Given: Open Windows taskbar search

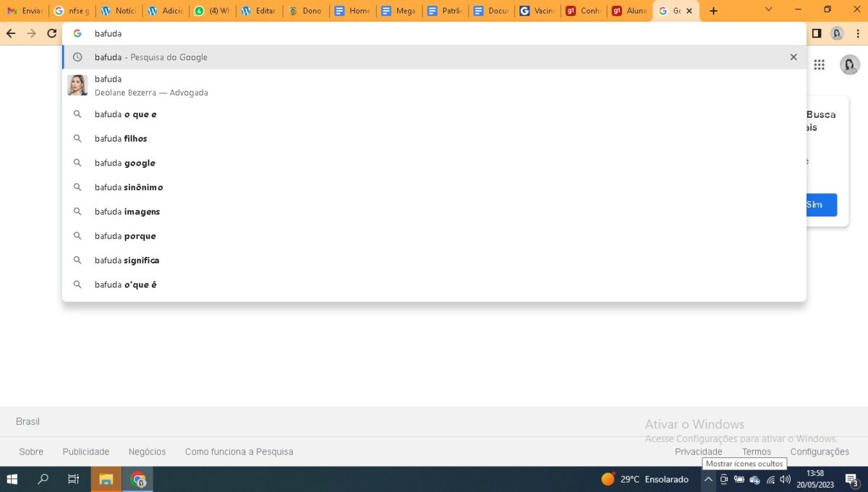Looking at the screenshot, I should [x=43, y=479].
